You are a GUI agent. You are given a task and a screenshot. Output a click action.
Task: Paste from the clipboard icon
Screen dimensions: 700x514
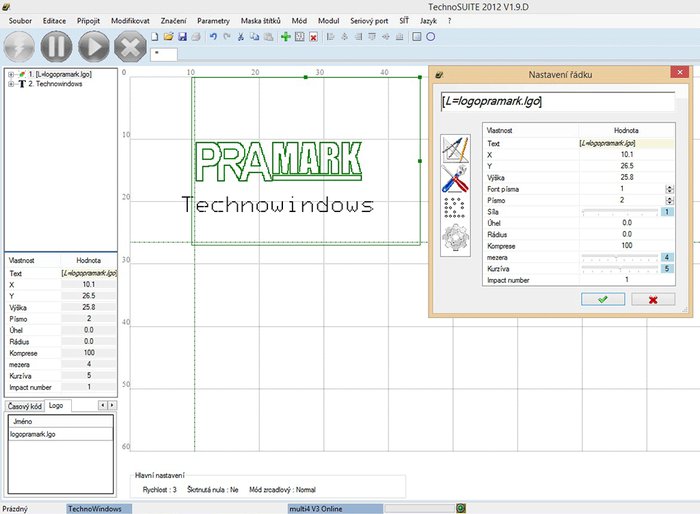[268, 37]
